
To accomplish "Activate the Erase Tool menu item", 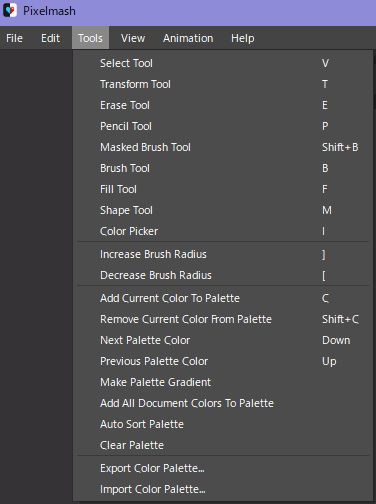I will pyautogui.click(x=223, y=105).
